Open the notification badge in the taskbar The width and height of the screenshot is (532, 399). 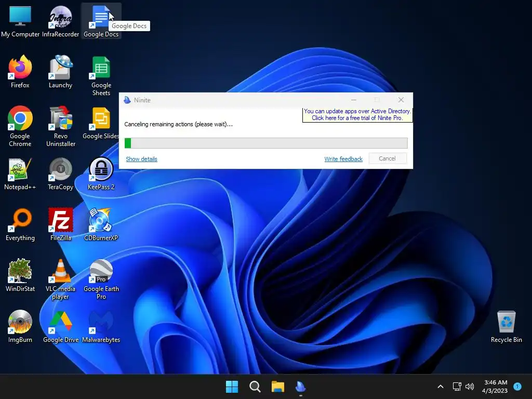[x=517, y=386]
